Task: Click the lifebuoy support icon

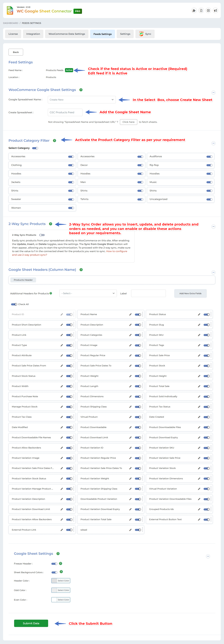Action: point(208,11)
